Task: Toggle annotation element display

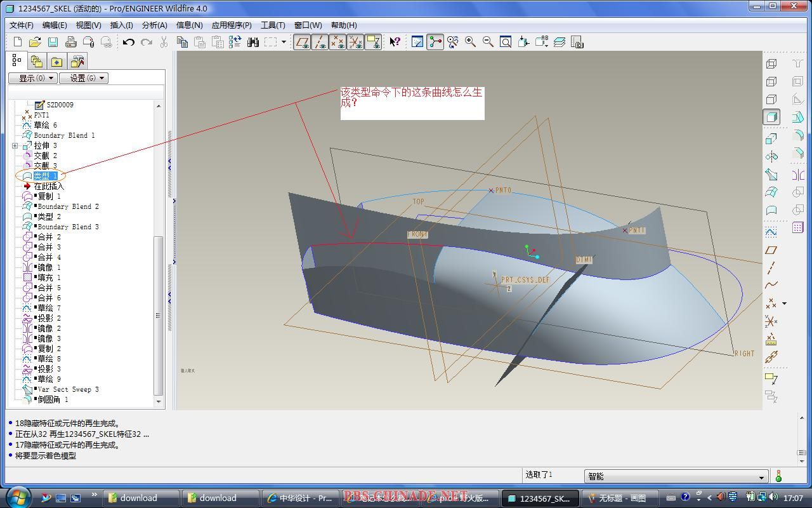Action: point(374,42)
